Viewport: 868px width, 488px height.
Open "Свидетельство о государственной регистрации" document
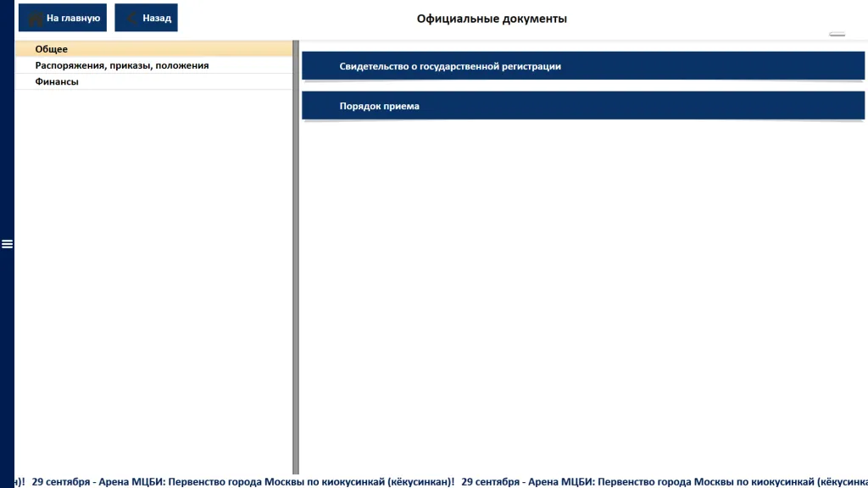tap(583, 66)
